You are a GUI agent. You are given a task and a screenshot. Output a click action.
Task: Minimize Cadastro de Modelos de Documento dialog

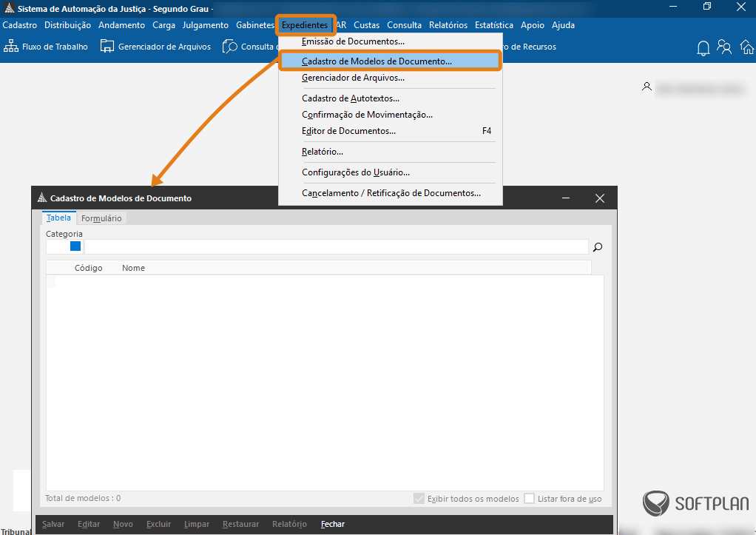click(x=566, y=198)
